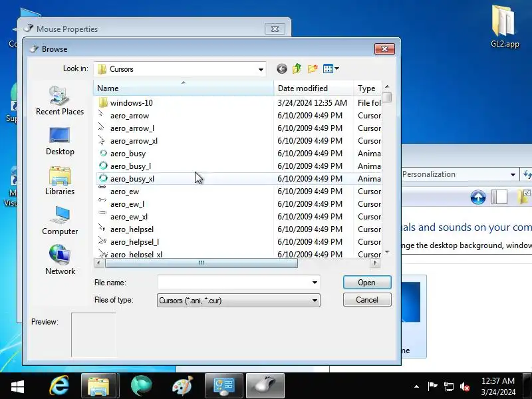Sort files by the Name column
This screenshot has height=399, width=532.
pos(184,88)
